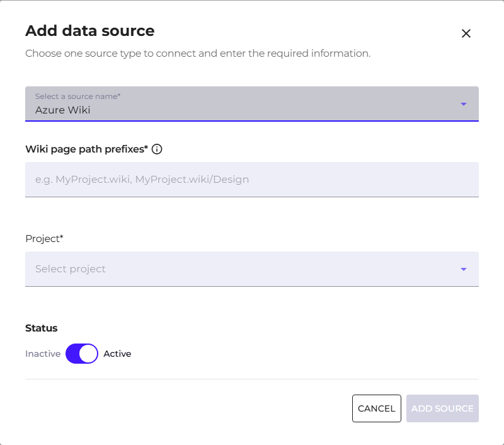Click the Project* field label

coord(44,239)
